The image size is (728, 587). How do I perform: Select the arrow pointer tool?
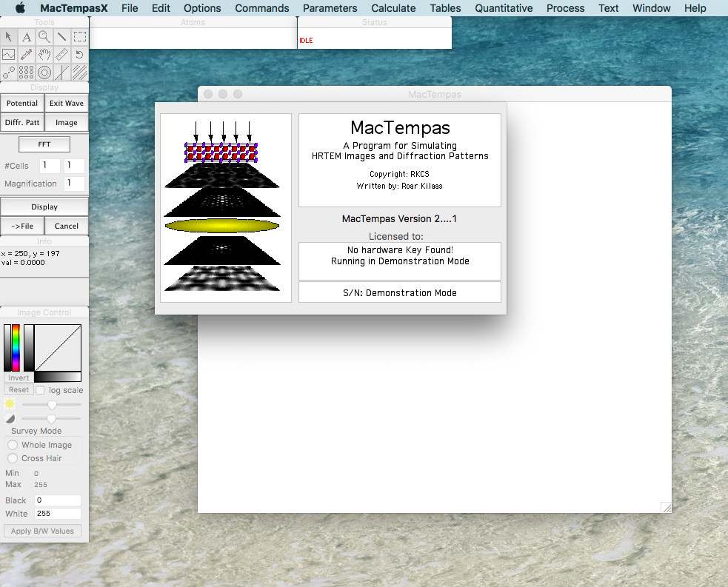(9, 37)
